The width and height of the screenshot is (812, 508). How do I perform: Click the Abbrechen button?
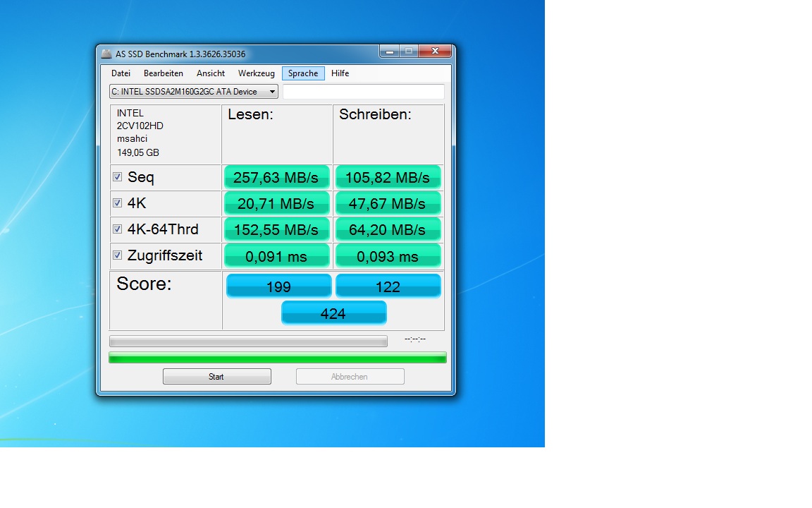point(350,376)
